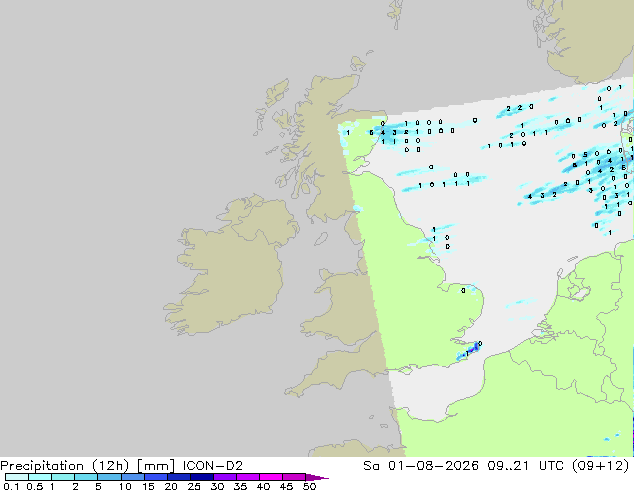Click the 0.5–1 mm legend swatch
Screen dimensions: 634x490
coord(40,477)
